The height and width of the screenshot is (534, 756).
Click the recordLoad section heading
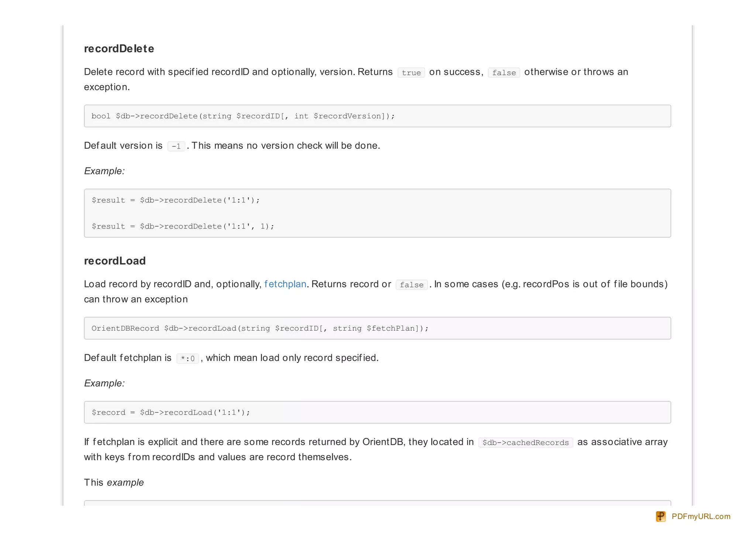115,261
